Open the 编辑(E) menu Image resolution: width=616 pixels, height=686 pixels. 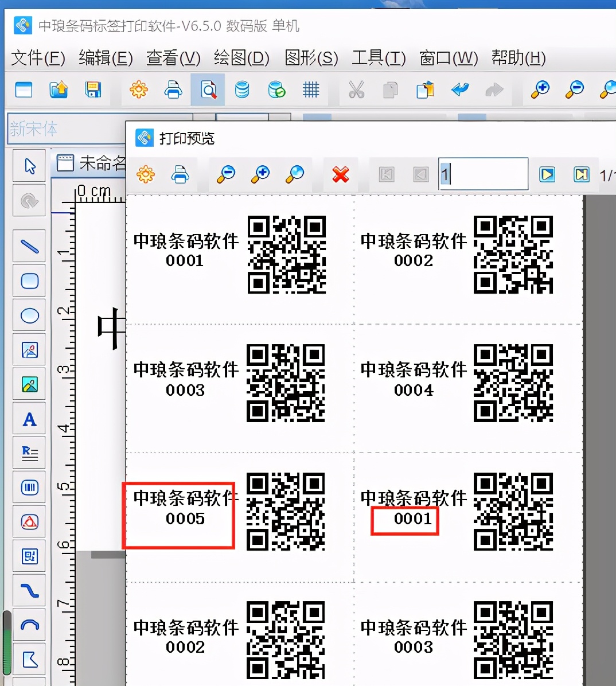106,58
